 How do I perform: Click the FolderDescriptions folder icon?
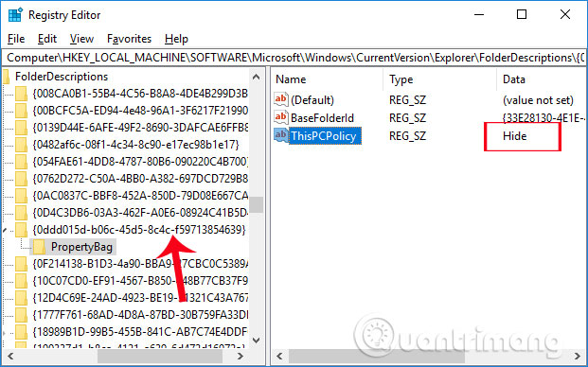click(x=6, y=77)
